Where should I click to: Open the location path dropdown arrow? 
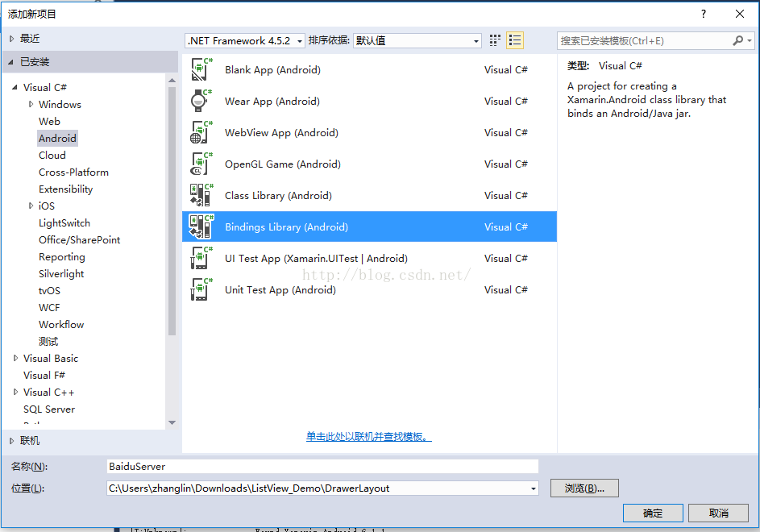click(534, 488)
